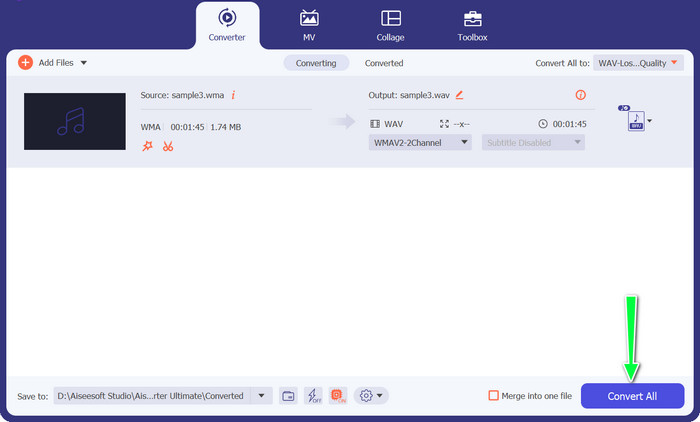This screenshot has height=422, width=700.
Task: Enable Merge into one file checkbox
Action: click(493, 396)
